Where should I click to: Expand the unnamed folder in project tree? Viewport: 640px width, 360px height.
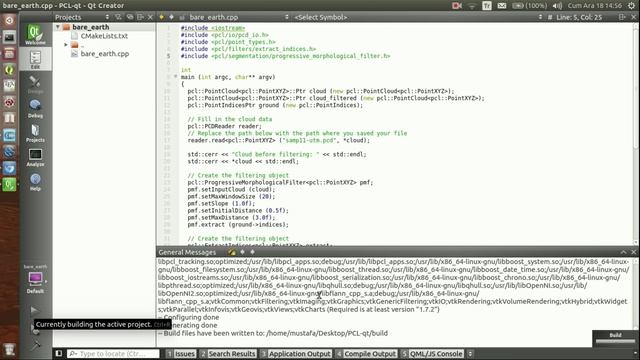66,44
